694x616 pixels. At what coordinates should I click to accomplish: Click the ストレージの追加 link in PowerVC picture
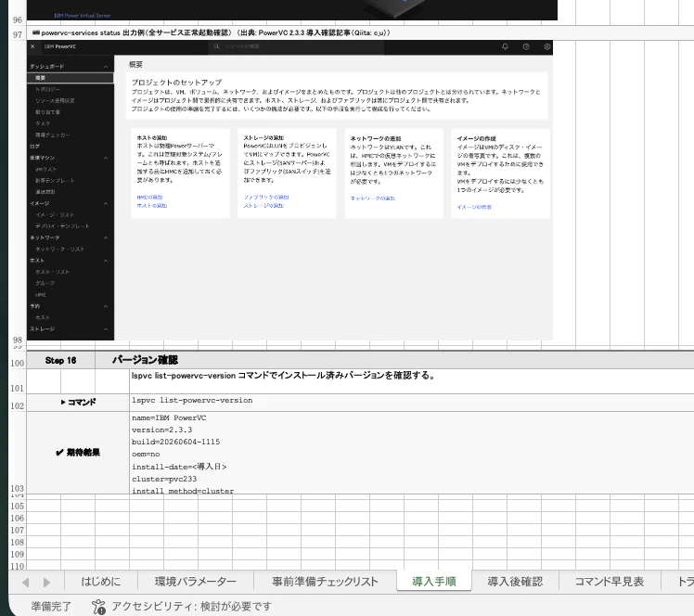[263, 206]
